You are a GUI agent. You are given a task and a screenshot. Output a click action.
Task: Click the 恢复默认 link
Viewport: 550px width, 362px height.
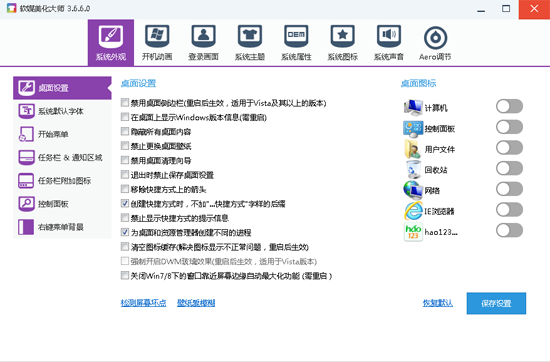tap(438, 303)
